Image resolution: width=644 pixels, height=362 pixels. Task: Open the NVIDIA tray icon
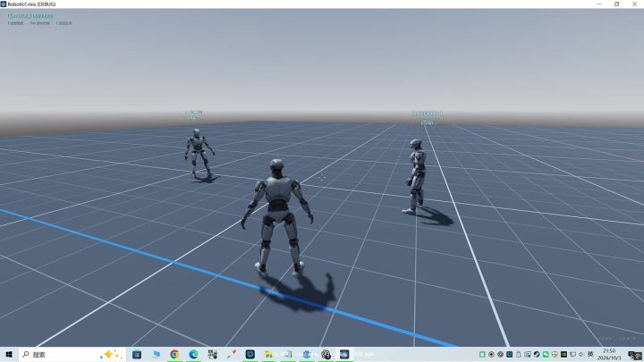point(563,354)
